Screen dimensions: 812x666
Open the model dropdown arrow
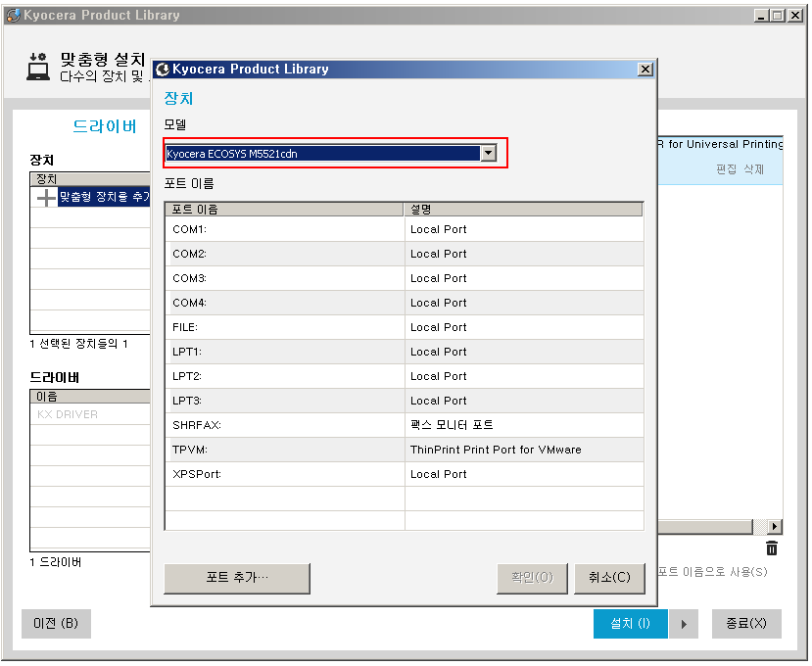pyautogui.click(x=489, y=154)
